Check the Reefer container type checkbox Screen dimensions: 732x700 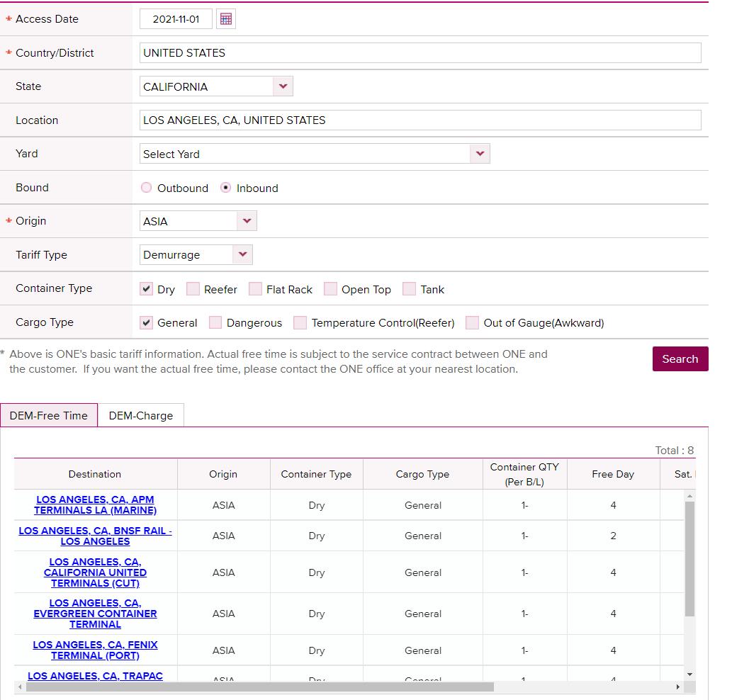pos(193,289)
